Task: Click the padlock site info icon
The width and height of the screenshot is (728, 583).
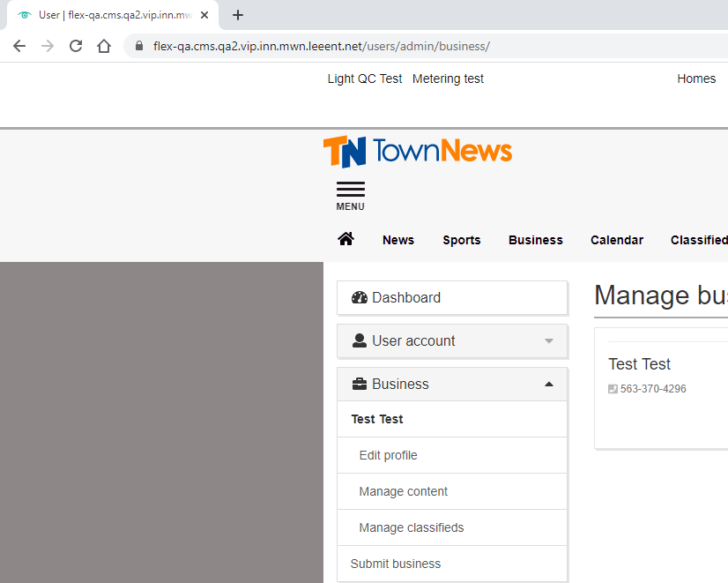Action: point(138,47)
